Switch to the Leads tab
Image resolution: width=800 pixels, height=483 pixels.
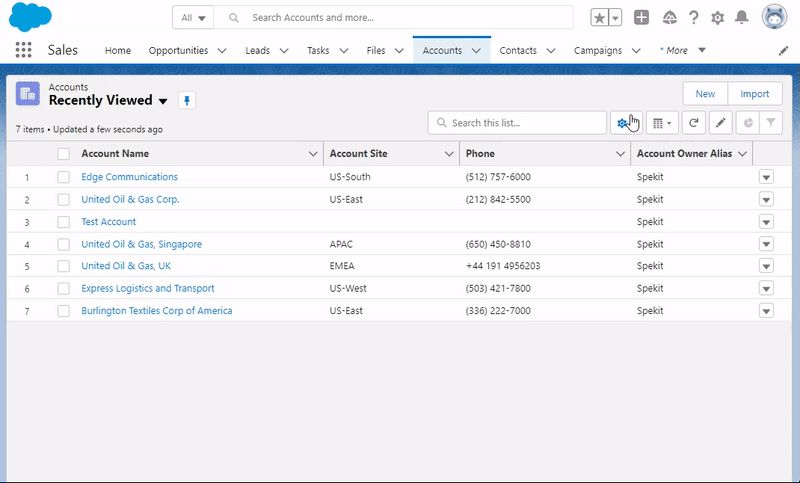pos(258,50)
